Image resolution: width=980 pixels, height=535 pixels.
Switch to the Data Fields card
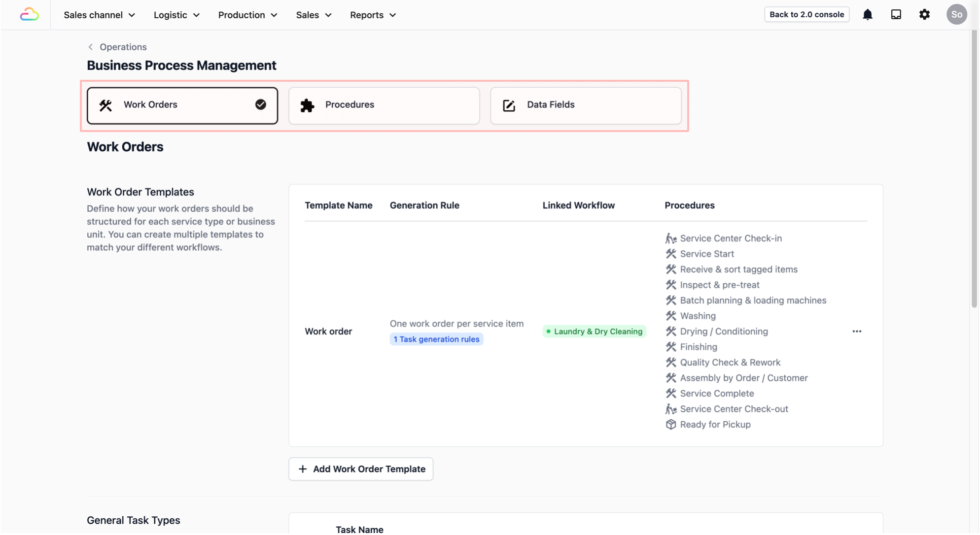[x=585, y=105]
